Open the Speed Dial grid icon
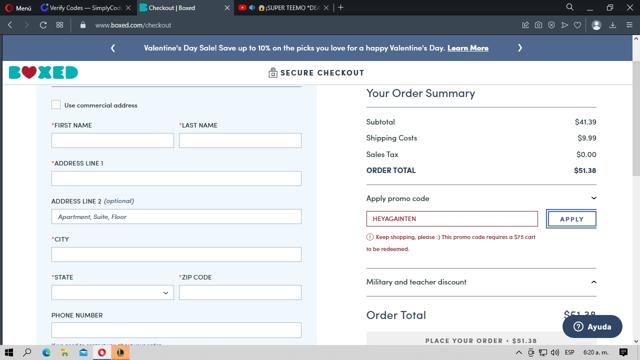640x360 pixels. [60, 25]
